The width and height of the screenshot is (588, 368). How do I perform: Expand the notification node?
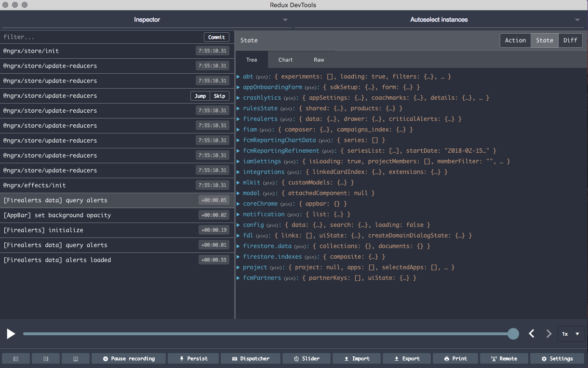click(x=239, y=214)
